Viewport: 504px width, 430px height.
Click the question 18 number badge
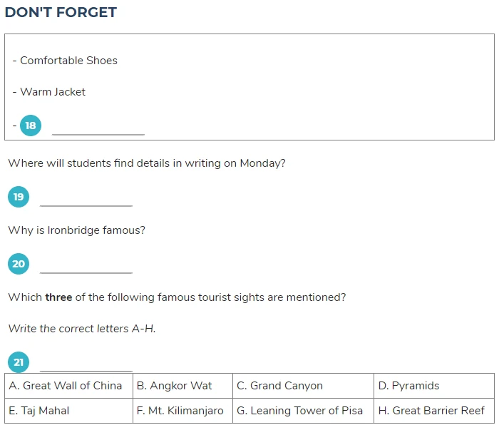[31, 126]
